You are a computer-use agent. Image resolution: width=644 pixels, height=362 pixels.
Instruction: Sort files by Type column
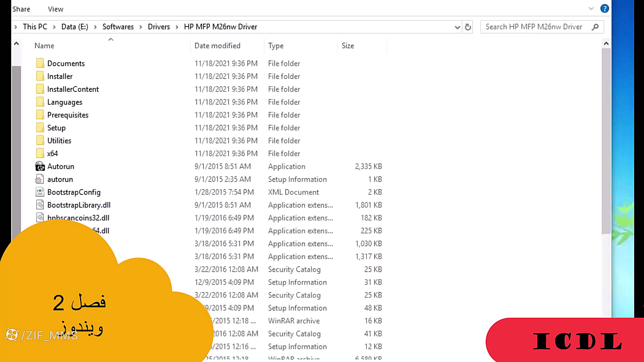276,46
